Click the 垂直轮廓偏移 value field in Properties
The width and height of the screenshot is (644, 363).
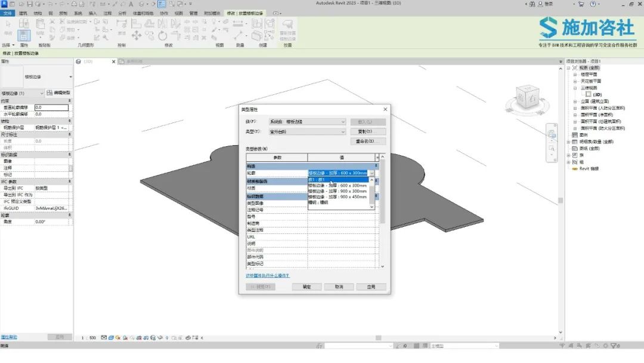(x=52, y=107)
